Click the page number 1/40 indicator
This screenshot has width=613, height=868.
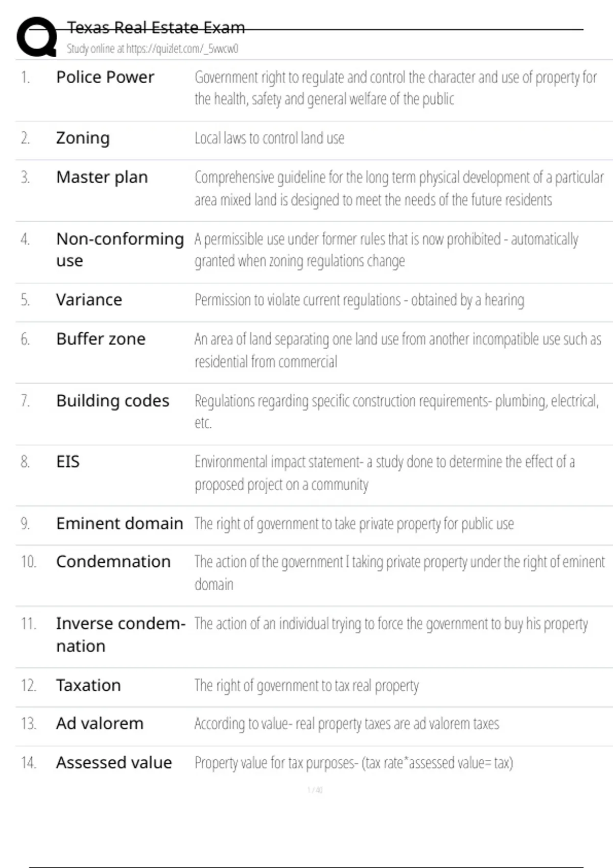coord(315,790)
